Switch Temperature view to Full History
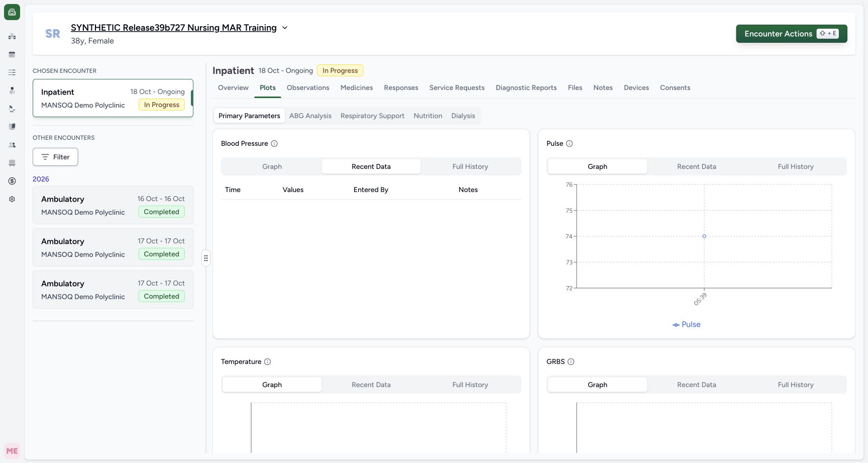Image resolution: width=868 pixels, height=463 pixels. tap(470, 385)
